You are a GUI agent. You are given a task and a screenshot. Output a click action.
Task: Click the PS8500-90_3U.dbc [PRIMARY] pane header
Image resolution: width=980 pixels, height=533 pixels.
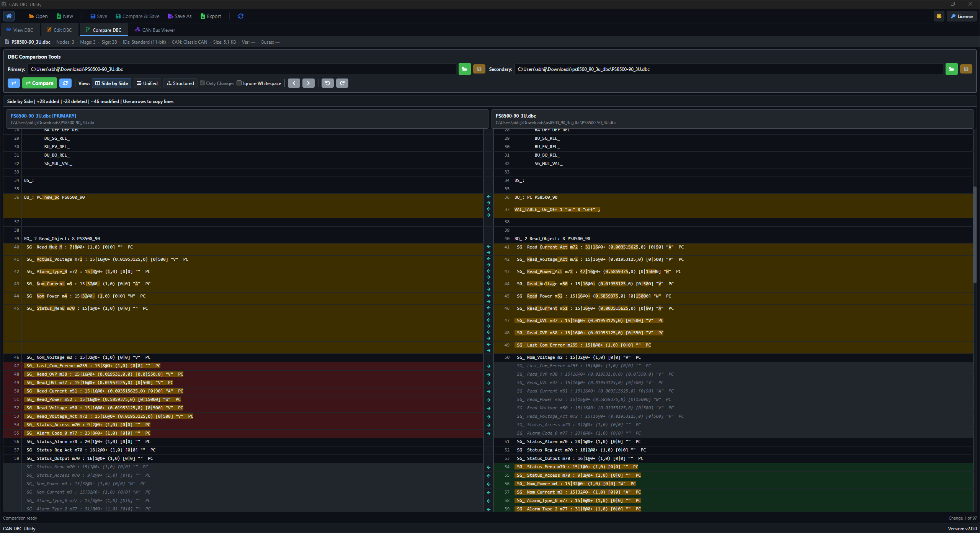point(247,119)
